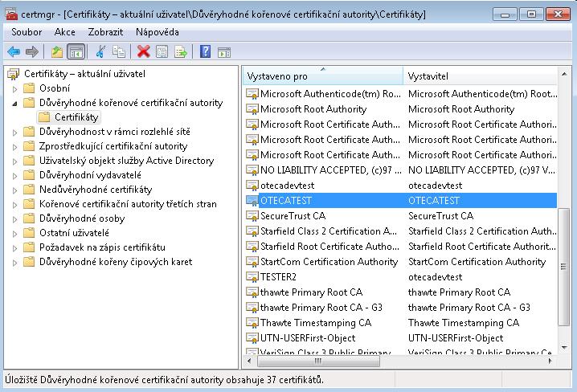The width and height of the screenshot is (577, 392).
Task: Expand Důvěryhodní vydavatelé node
Action: pyautogui.click(x=14, y=176)
